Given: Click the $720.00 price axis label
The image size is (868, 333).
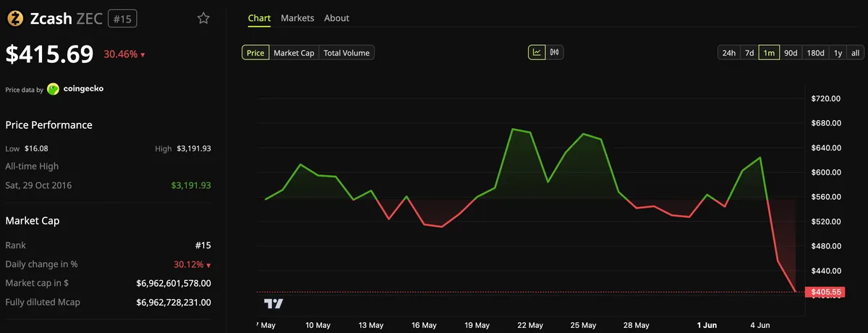Looking at the screenshot, I should [825, 98].
